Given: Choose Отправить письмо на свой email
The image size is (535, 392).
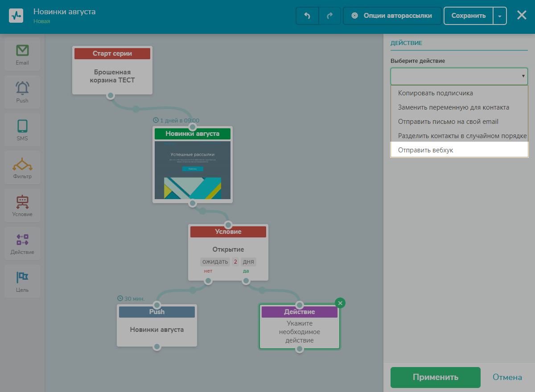Looking at the screenshot, I should [x=459, y=122].
